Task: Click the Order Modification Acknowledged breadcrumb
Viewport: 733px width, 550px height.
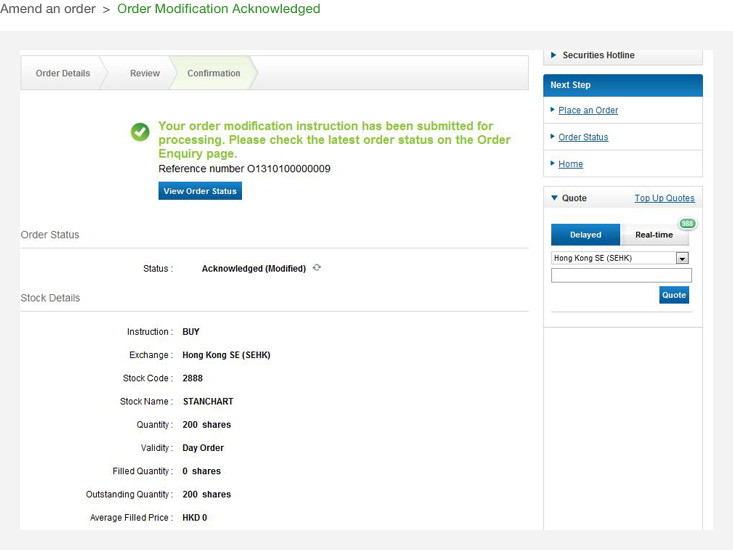Action: 218,9
